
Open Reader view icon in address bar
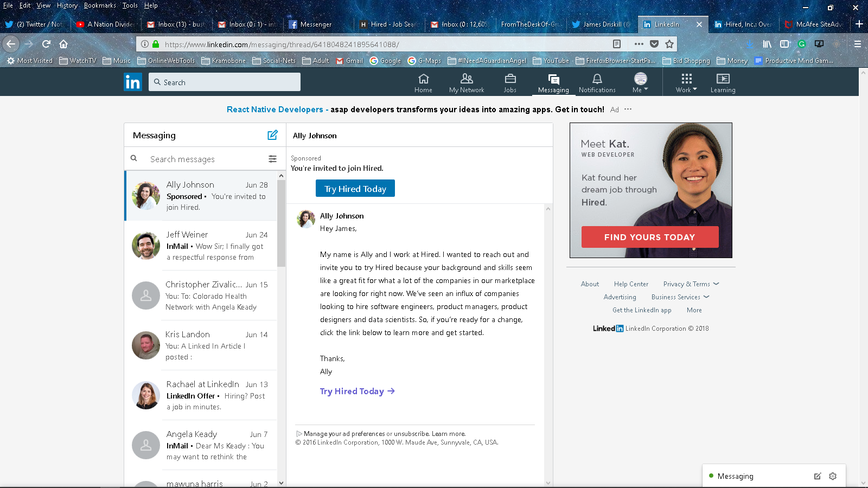(617, 44)
